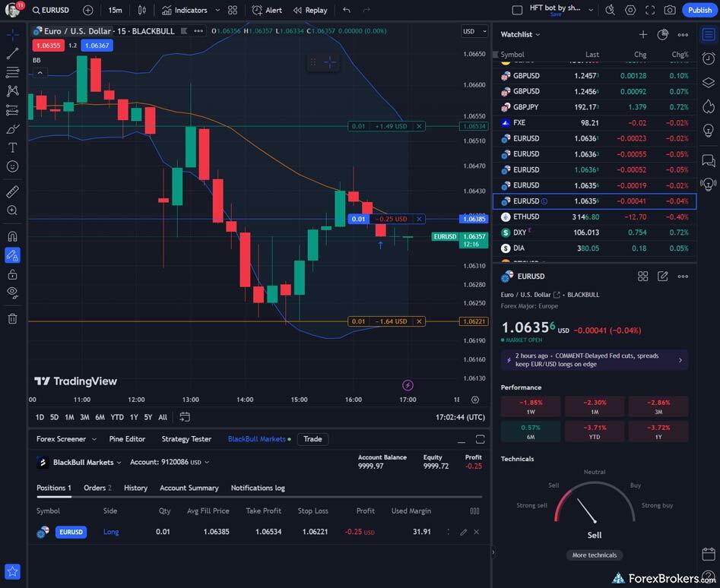
Task: Open the chats panel in right sidebar
Action: coord(709,160)
